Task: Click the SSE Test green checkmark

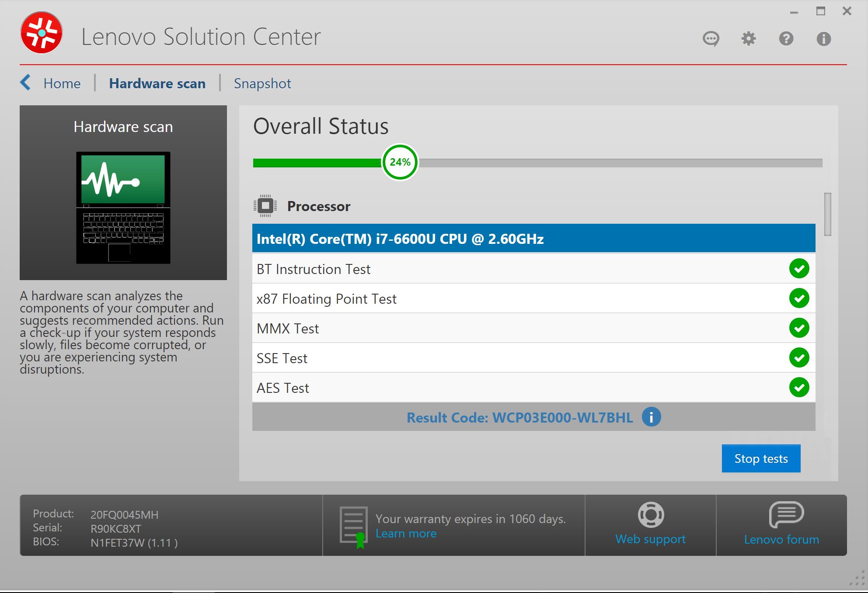Action: (x=799, y=358)
